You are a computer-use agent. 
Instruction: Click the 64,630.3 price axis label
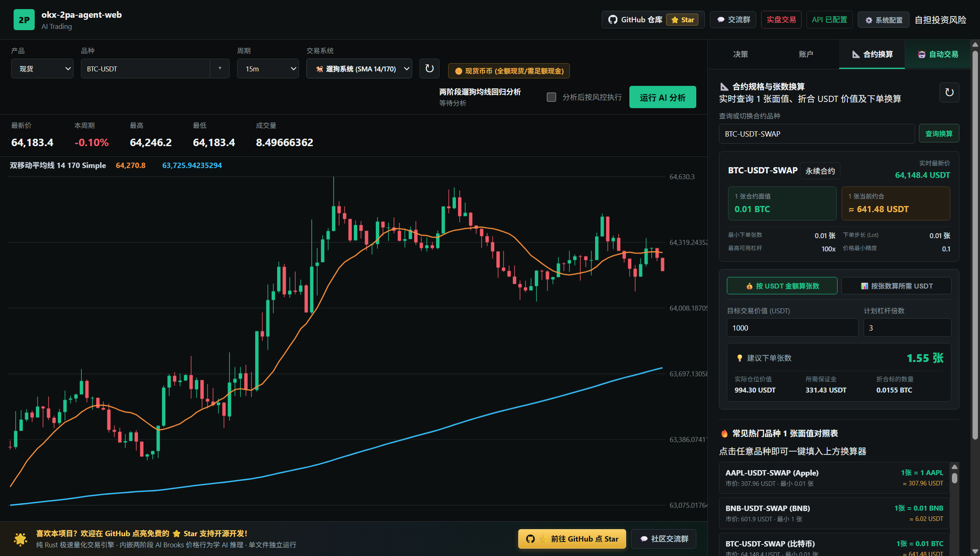pyautogui.click(x=682, y=177)
